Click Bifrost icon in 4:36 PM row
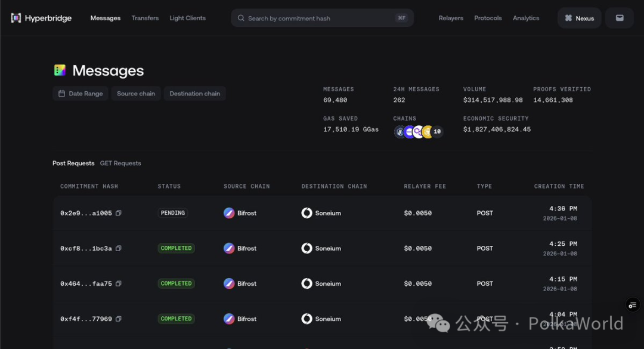 point(229,213)
